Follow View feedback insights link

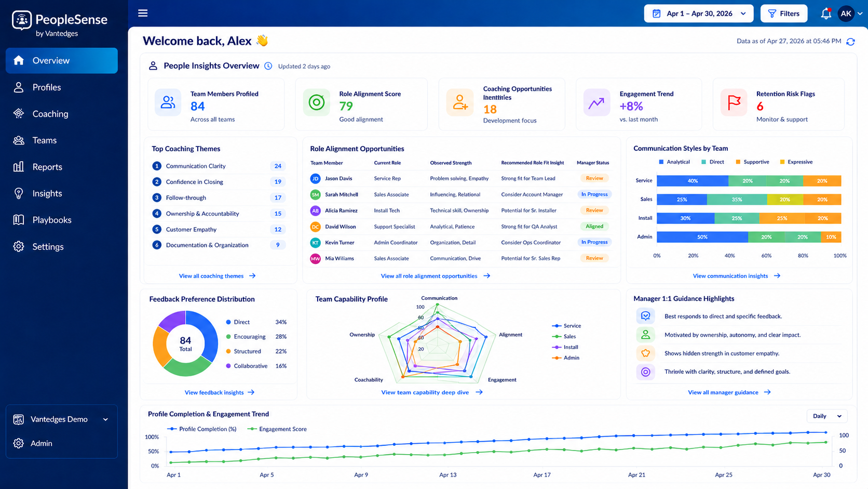click(219, 392)
